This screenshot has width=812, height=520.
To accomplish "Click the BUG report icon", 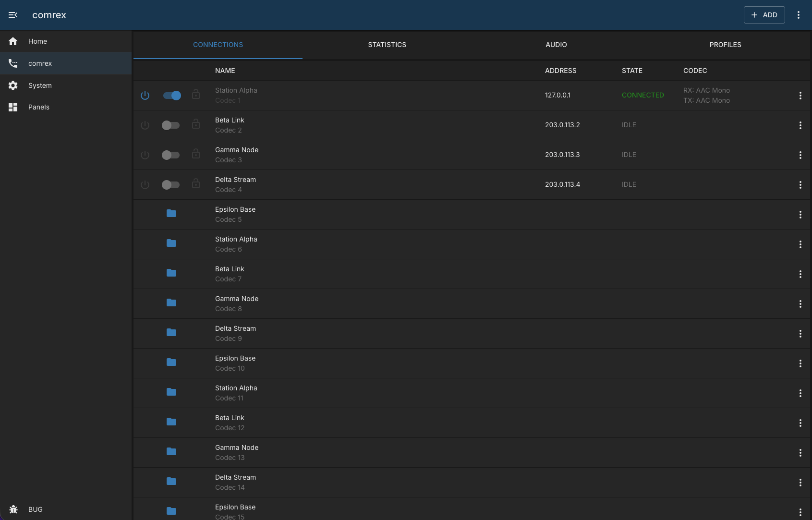I will tap(13, 509).
